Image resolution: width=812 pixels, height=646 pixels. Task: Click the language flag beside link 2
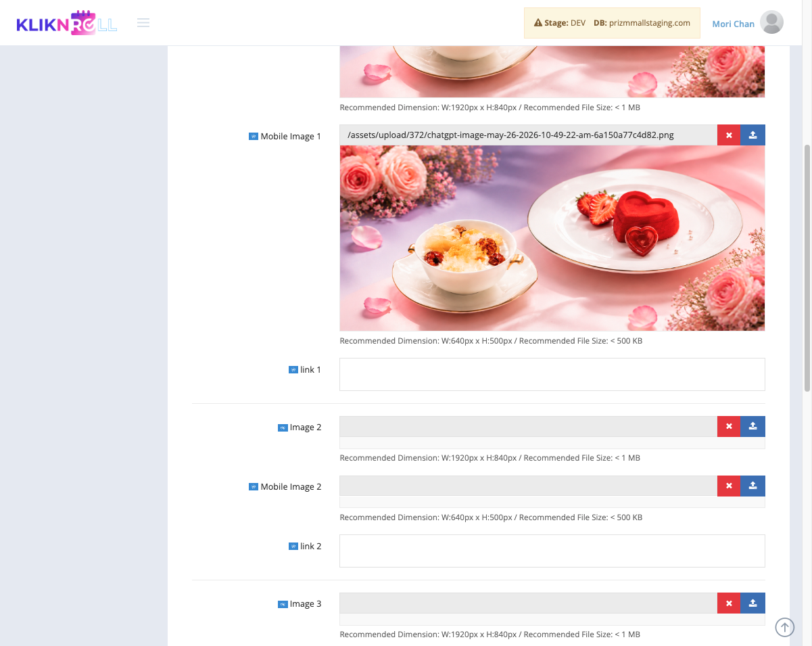click(x=293, y=547)
